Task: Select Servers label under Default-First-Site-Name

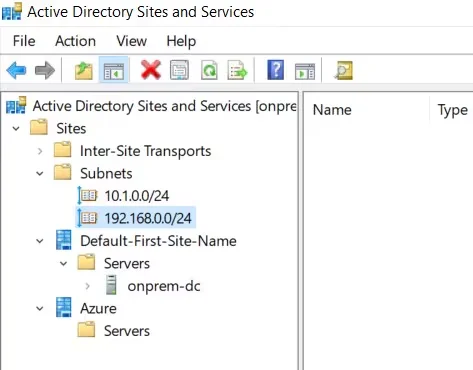Action: point(127,263)
